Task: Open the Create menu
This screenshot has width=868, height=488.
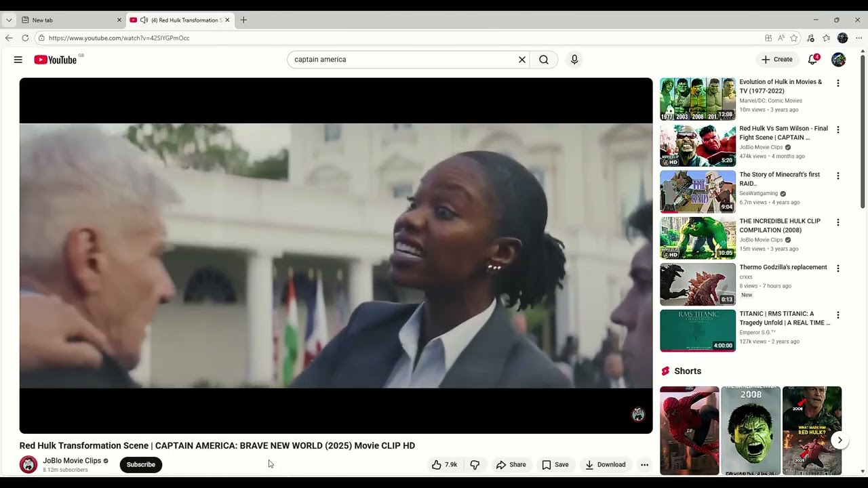Action: click(777, 60)
